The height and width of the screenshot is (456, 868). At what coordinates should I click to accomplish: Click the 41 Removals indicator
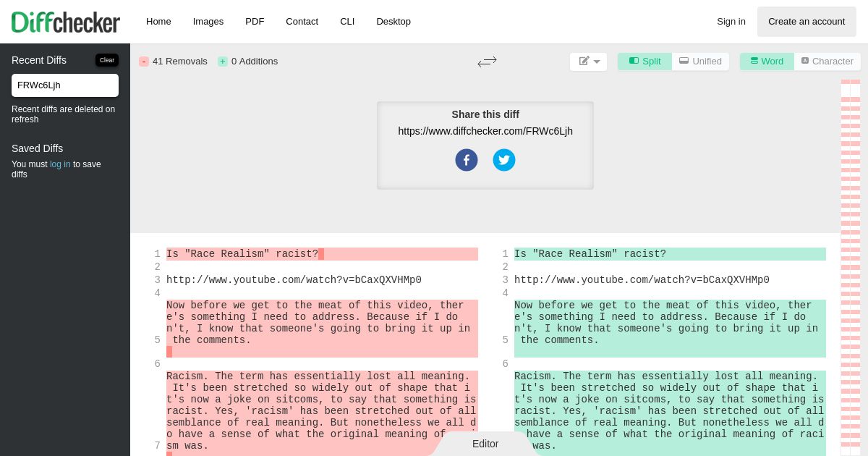click(x=173, y=62)
